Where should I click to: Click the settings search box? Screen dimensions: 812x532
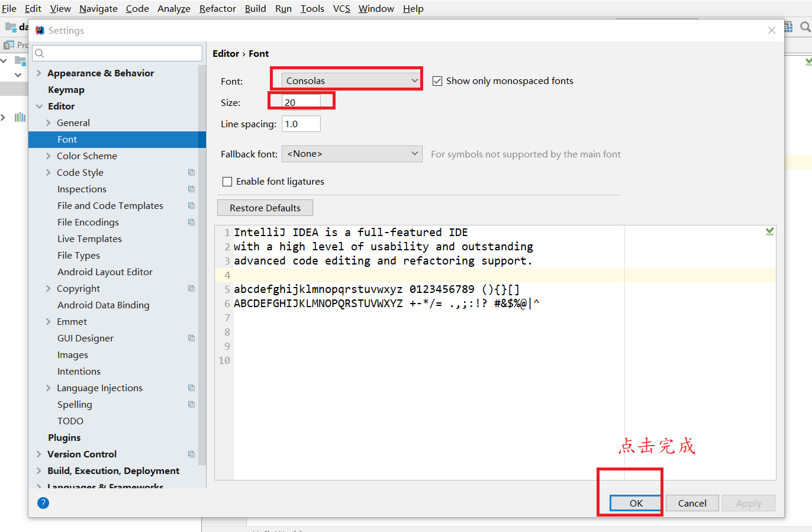117,53
